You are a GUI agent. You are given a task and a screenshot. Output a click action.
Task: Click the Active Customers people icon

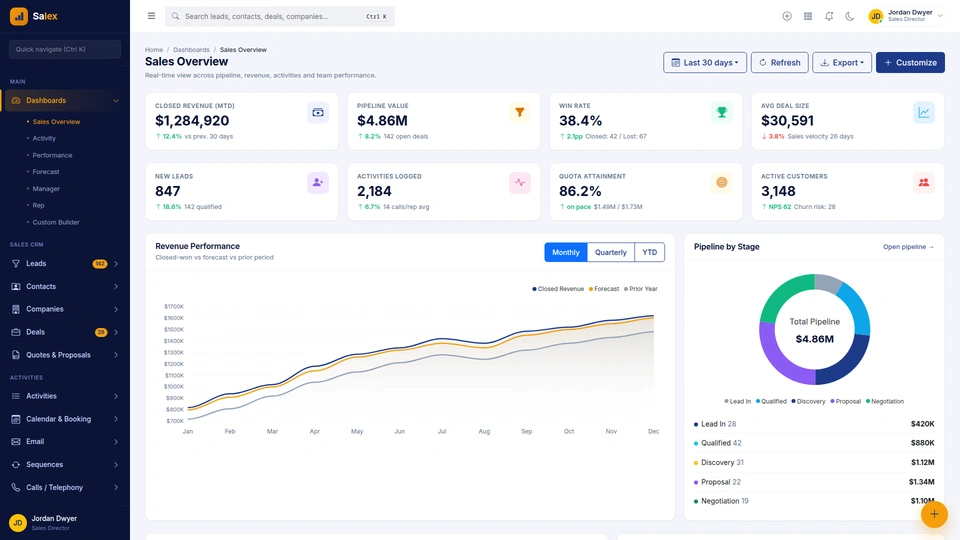[x=924, y=182]
